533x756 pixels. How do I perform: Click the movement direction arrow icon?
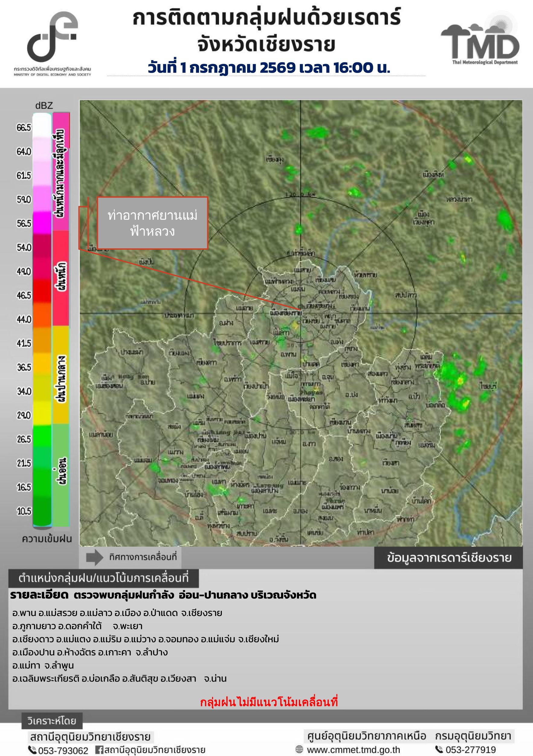pyautogui.click(x=95, y=557)
